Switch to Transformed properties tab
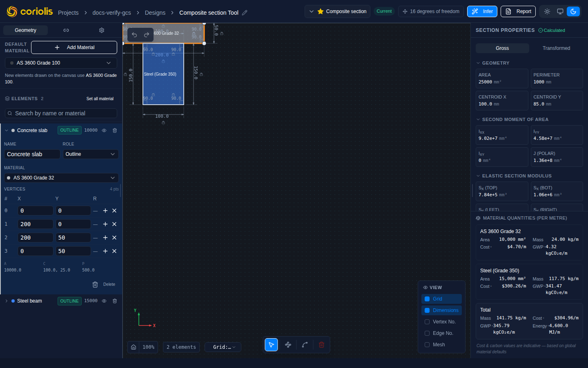Screen dimensions: 588x368 click(x=556, y=48)
